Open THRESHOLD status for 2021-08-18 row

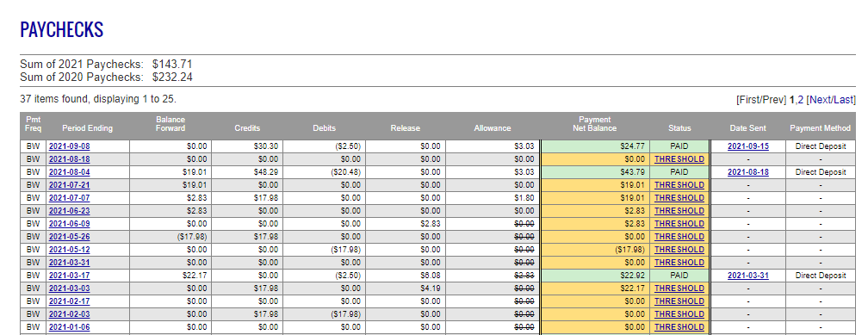pos(679,159)
